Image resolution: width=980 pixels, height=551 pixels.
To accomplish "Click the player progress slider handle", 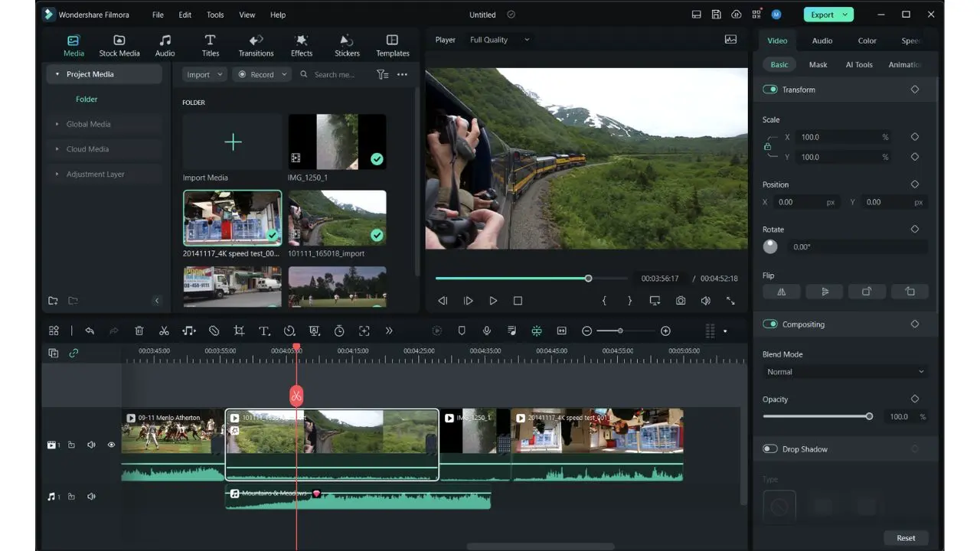I will pyautogui.click(x=588, y=279).
